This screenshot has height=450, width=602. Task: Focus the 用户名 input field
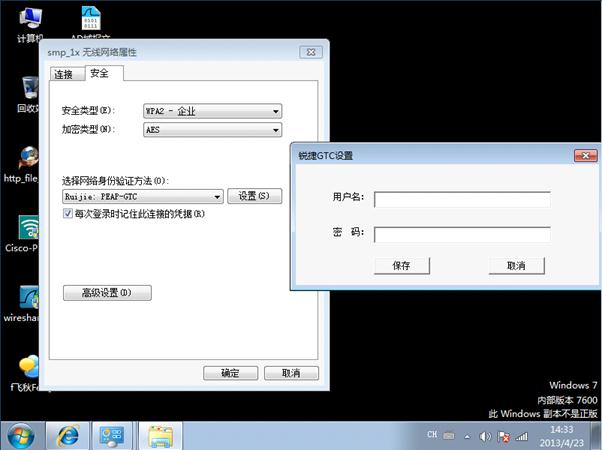click(x=462, y=200)
